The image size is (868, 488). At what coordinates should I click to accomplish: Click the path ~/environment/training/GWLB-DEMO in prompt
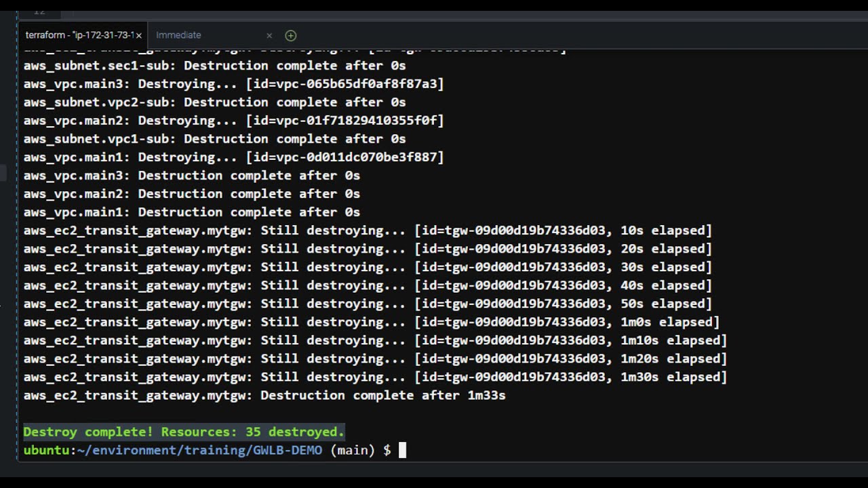pyautogui.click(x=200, y=450)
